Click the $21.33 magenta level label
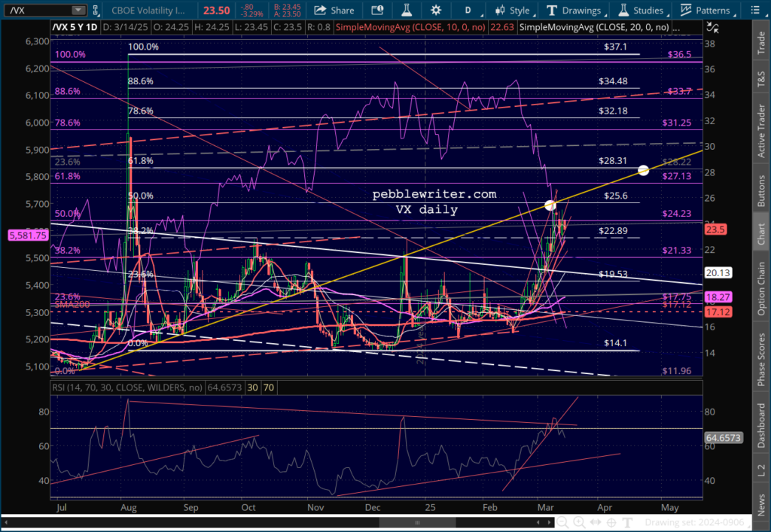This screenshot has height=532, width=771. click(677, 251)
